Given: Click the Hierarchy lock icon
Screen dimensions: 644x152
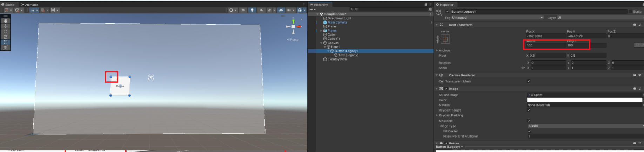Looking at the screenshot, I should (426, 5).
